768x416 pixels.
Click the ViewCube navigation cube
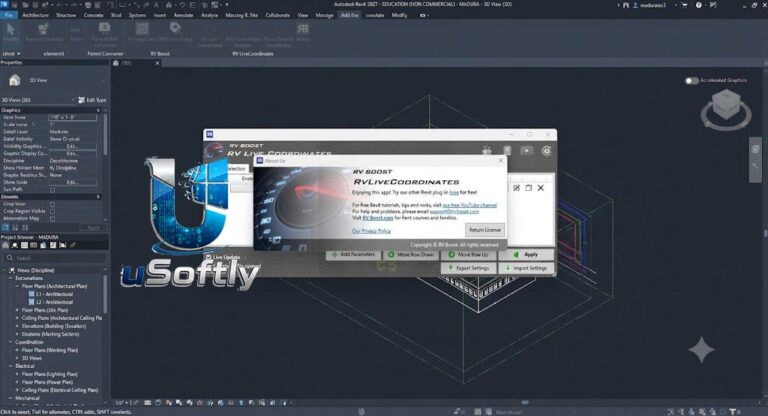coord(725,104)
